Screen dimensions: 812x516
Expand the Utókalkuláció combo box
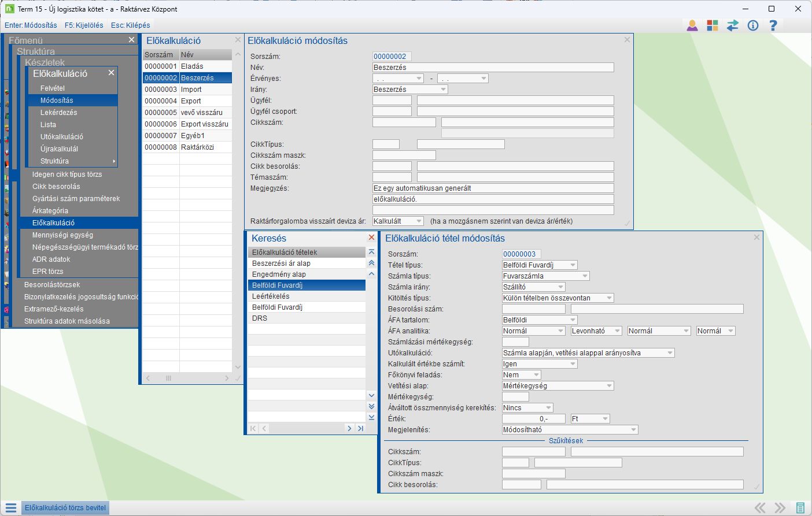(670, 353)
